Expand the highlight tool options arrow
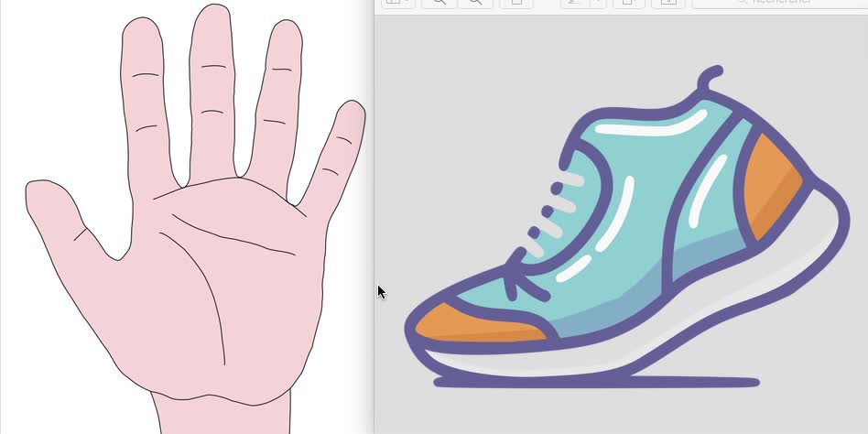This screenshot has height=434, width=868. pyautogui.click(x=597, y=3)
